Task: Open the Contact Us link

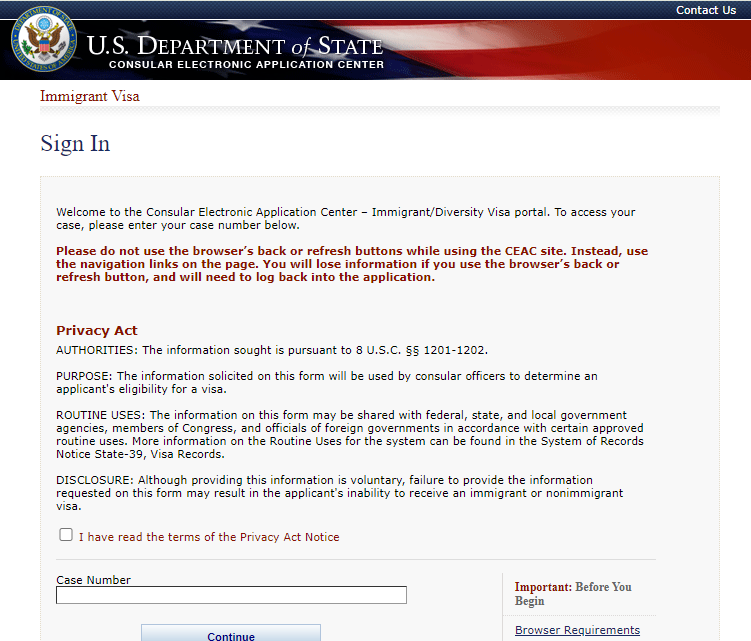Action: (705, 10)
